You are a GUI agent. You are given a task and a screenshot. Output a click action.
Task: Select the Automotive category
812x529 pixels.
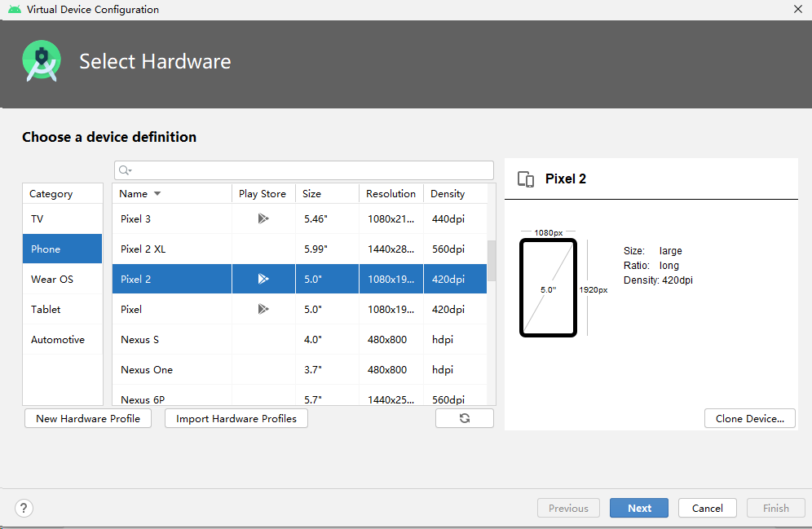tap(62, 340)
